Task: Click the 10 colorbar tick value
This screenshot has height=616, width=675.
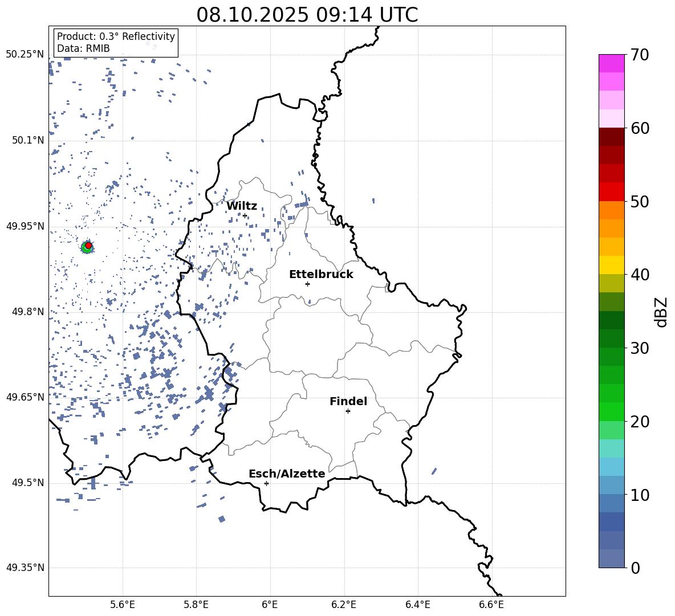Action: (640, 495)
